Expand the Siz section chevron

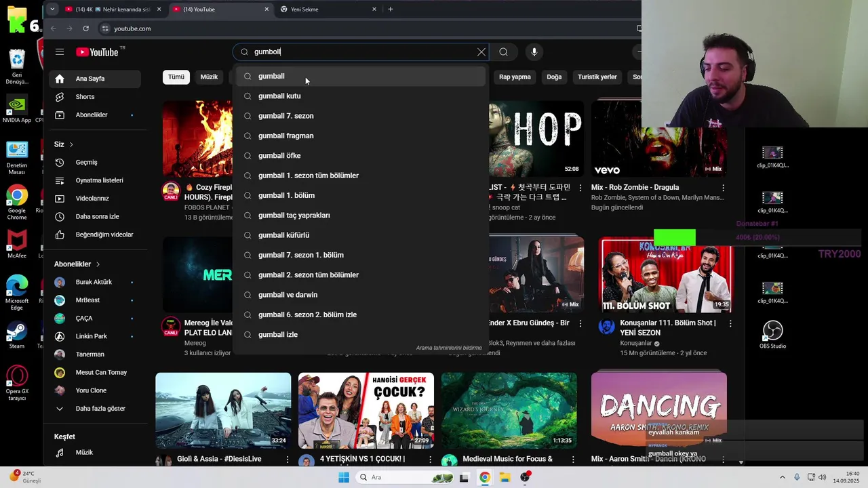pos(71,144)
